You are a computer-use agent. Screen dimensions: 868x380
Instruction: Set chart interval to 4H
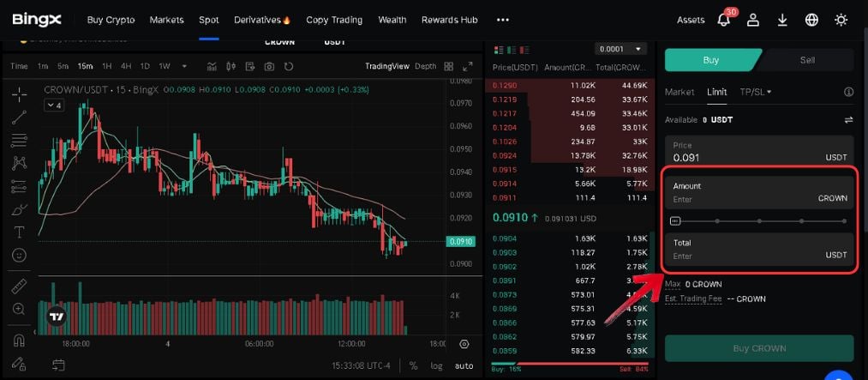point(126,66)
